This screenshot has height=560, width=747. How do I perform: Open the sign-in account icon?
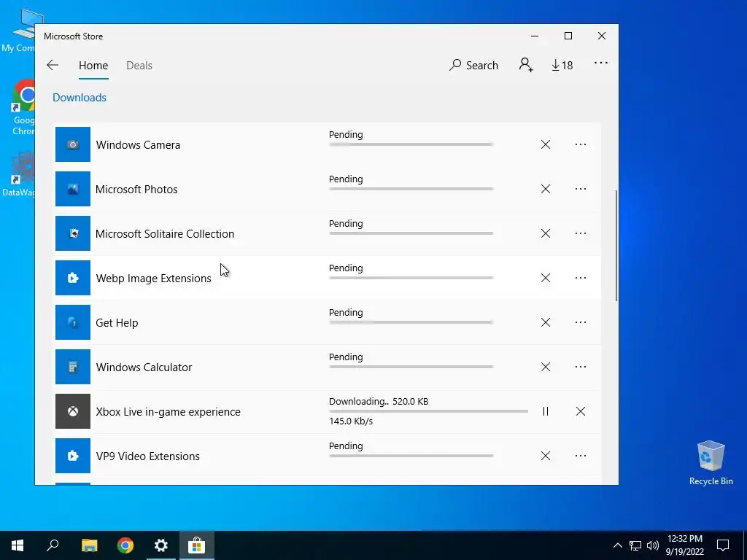(526, 65)
